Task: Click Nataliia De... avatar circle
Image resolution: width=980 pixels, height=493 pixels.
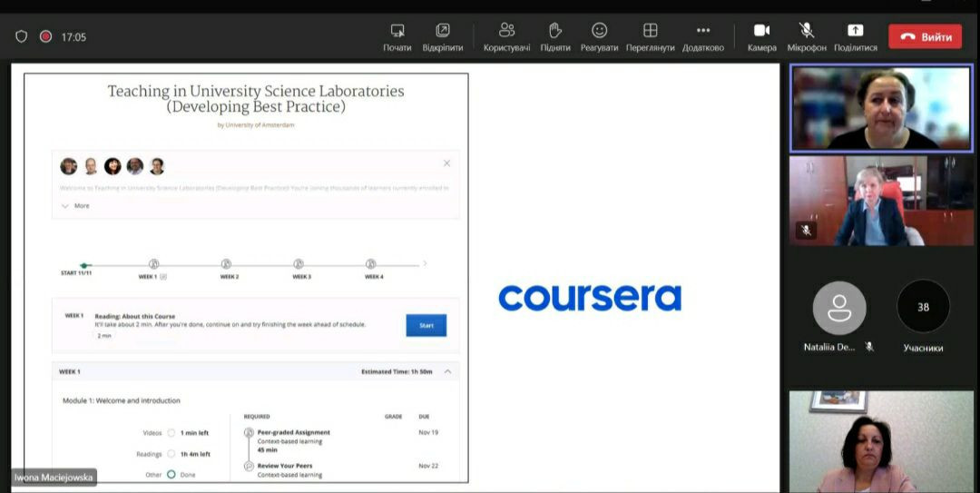Action: coord(838,307)
